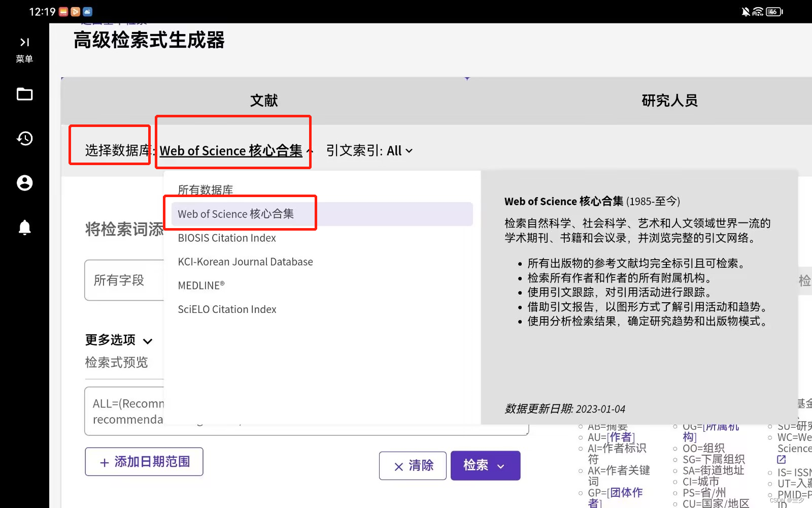This screenshot has width=812, height=508.
Task: Switch to the 研究人员 tab
Action: tap(669, 101)
